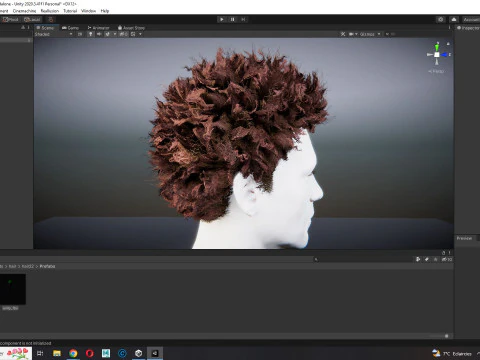Click the hair22 folder breadcrumb
The image size is (480, 360).
pyautogui.click(x=28, y=266)
